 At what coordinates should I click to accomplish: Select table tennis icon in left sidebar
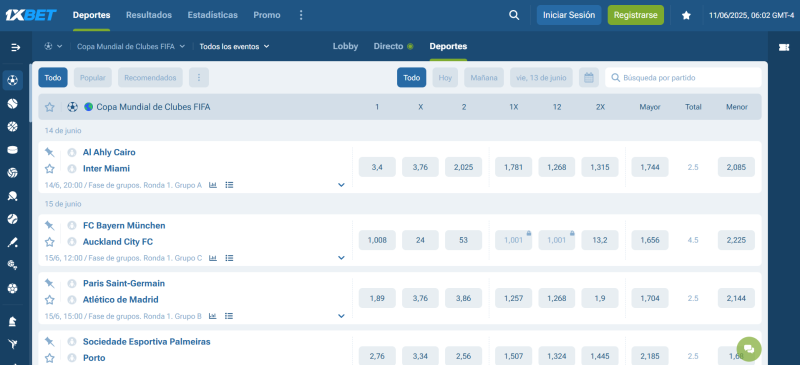[x=13, y=196]
